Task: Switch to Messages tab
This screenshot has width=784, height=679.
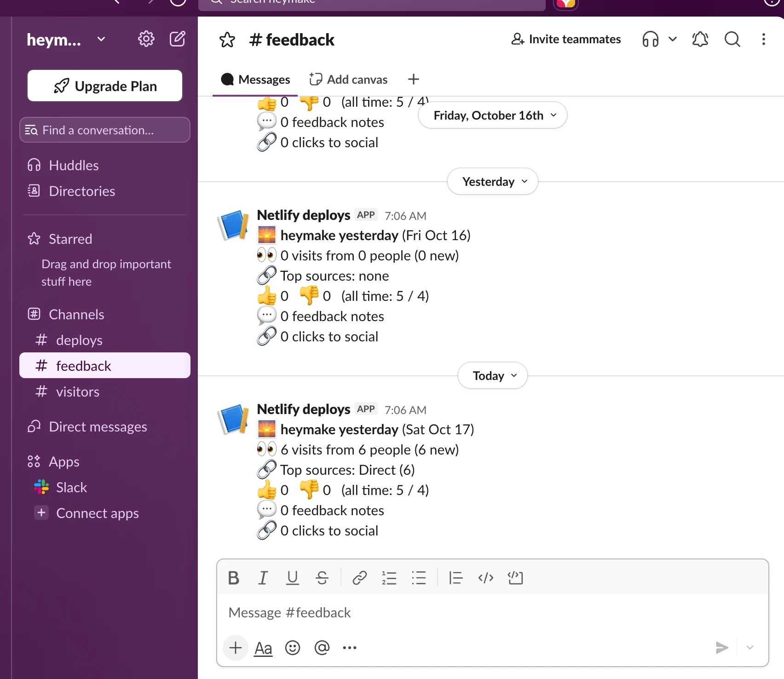Action: (255, 80)
